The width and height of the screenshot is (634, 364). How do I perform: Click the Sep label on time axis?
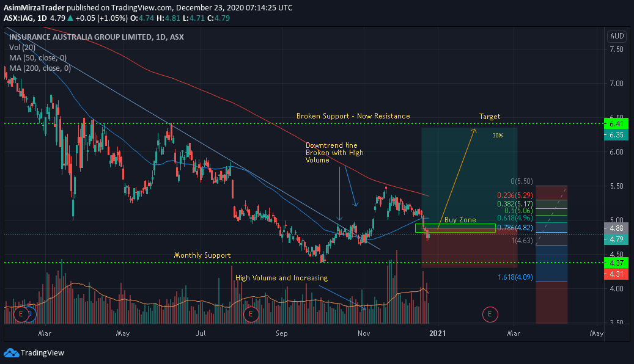tap(281, 333)
